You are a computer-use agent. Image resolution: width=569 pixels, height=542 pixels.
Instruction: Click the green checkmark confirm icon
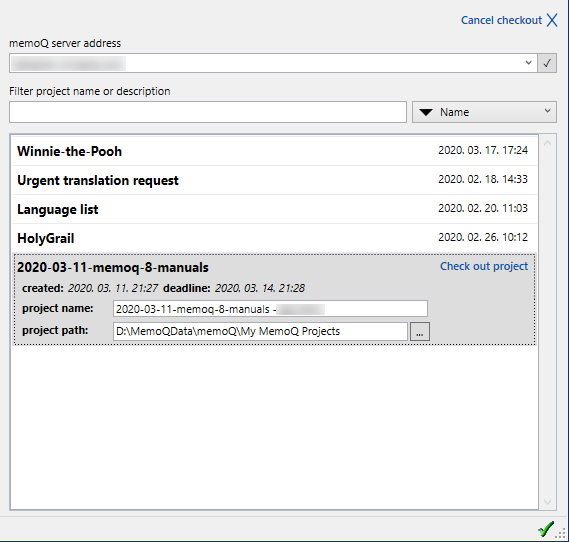(x=546, y=529)
